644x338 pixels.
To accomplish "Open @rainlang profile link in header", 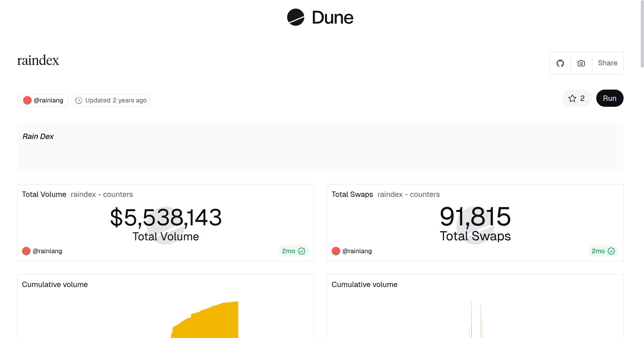I will pyautogui.click(x=48, y=100).
